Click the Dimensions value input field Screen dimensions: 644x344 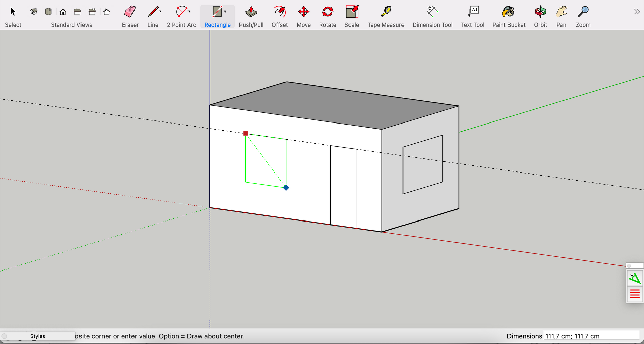click(591, 336)
